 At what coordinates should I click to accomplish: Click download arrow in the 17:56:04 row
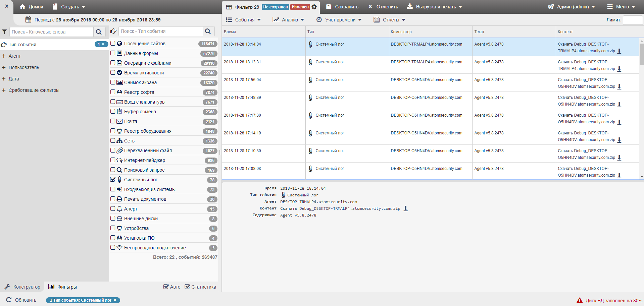click(x=620, y=87)
